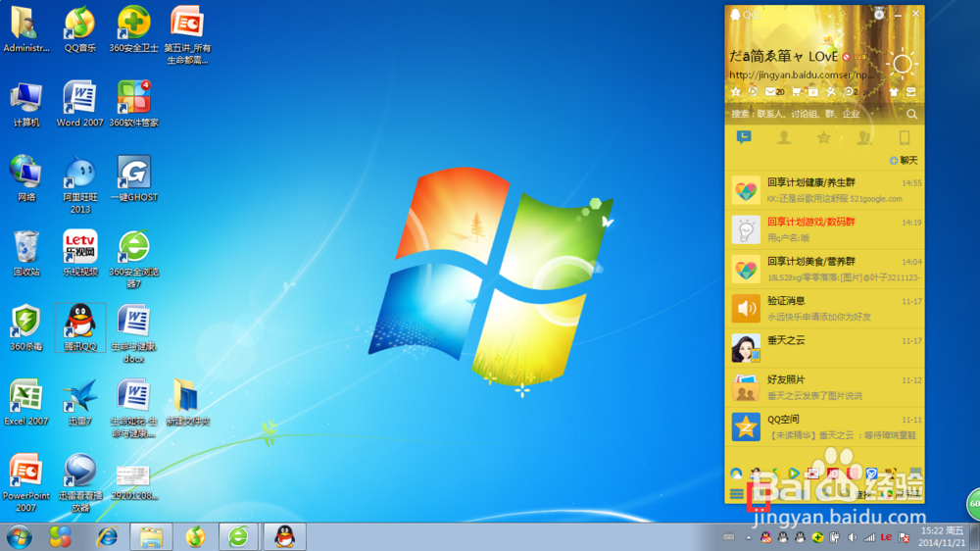Select the 阿里旺旺 2013 desktop icon
The image size is (980, 551).
coord(80,184)
